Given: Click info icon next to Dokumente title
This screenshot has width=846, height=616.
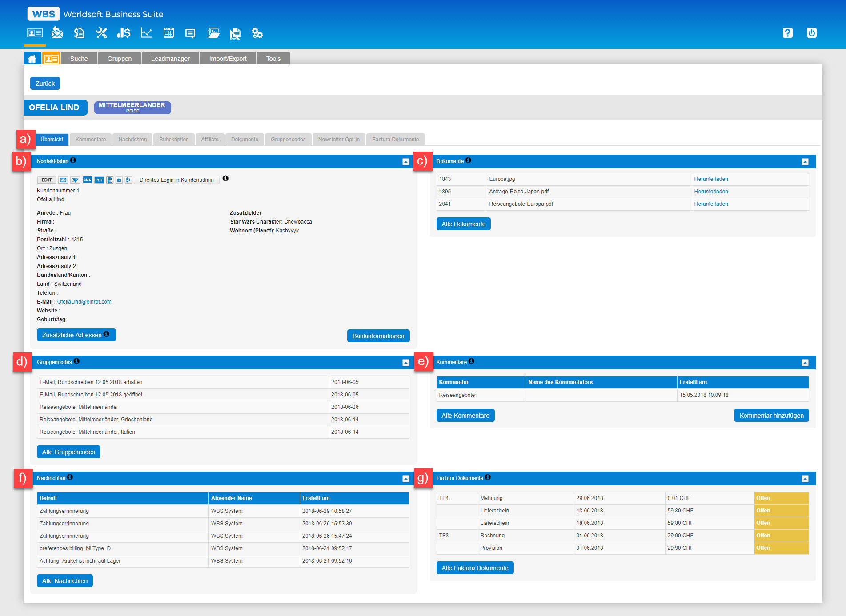Looking at the screenshot, I should (468, 160).
